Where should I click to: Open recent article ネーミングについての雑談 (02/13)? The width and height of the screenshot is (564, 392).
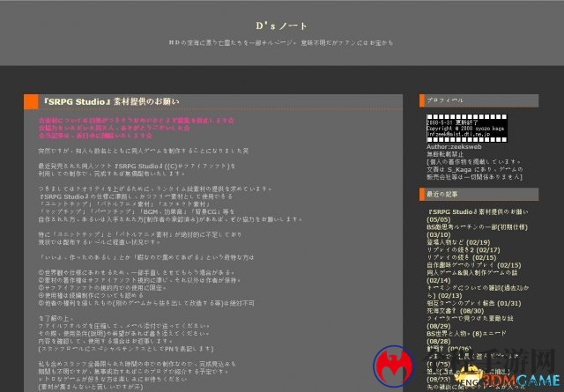coord(478,292)
